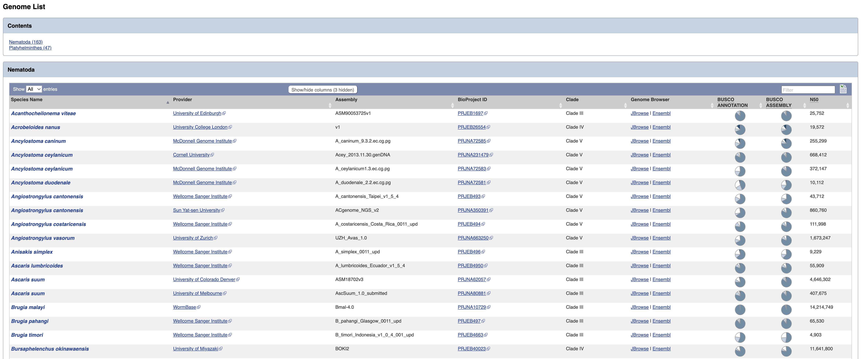Sort table by BioProject ID column
The height and width of the screenshot is (359, 868).
pyautogui.click(x=472, y=99)
